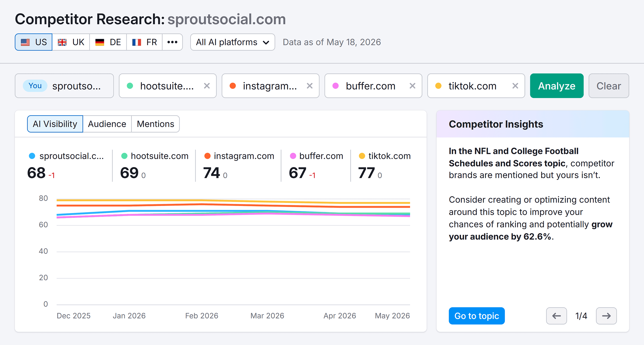This screenshot has width=644, height=345.
Task: Remove instagram.com competitor chip
Action: point(310,86)
